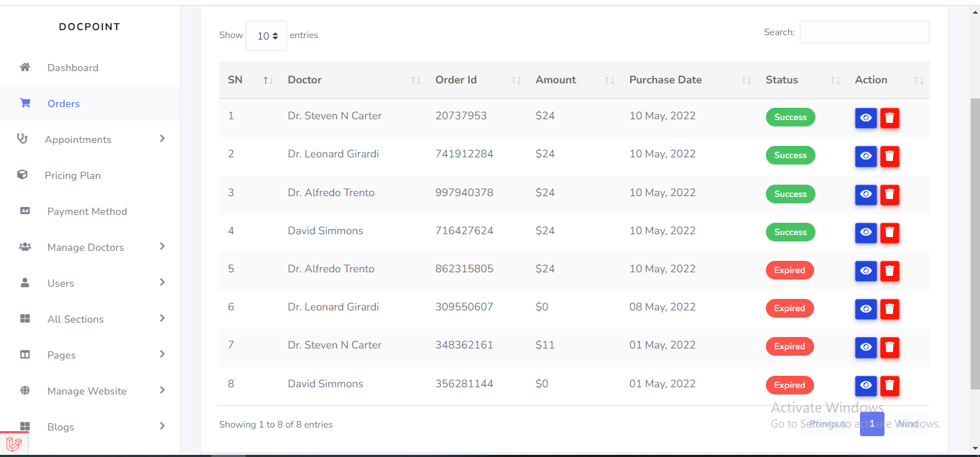This screenshot has width=980, height=457.
Task: Sort table by Purchase Date column
Action: tap(665, 80)
